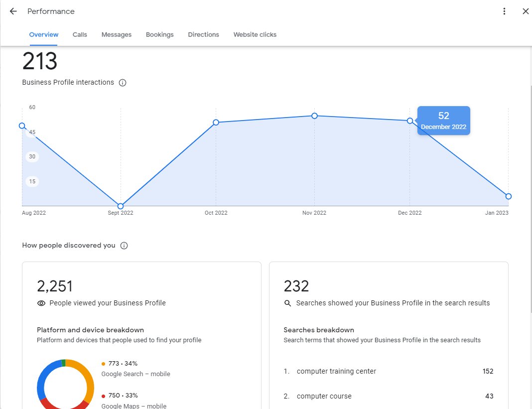532x409 pixels.
Task: Click the Sept 2022 low point on the graph
Action: [120, 205]
